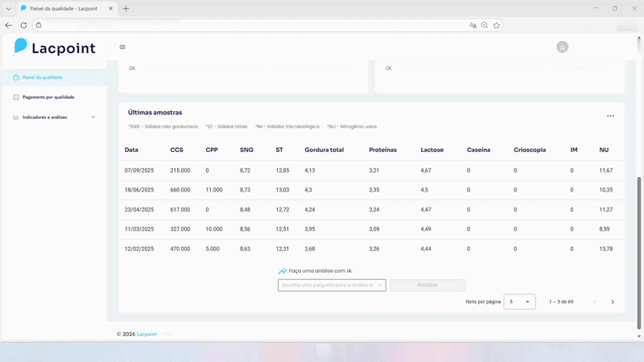The width and height of the screenshot is (644, 362).
Task: Open the browser tab list chevron
Action: point(7,8)
